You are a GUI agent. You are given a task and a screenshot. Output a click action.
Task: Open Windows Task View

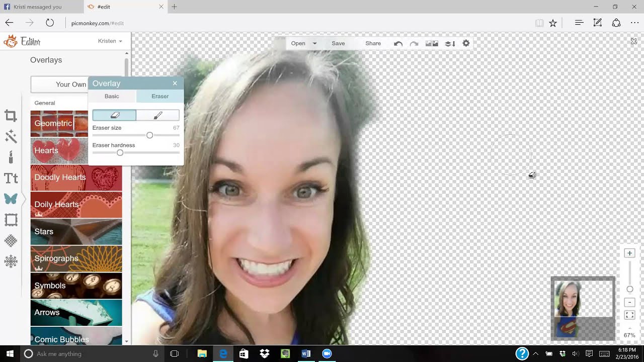174,353
